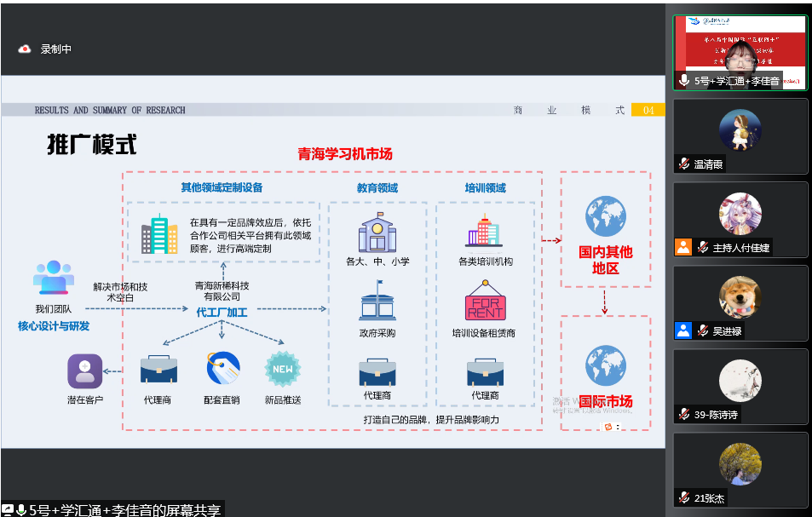The width and height of the screenshot is (812, 517).
Task: Click the cloud recording indicator icon
Action: pyautogui.click(x=25, y=49)
